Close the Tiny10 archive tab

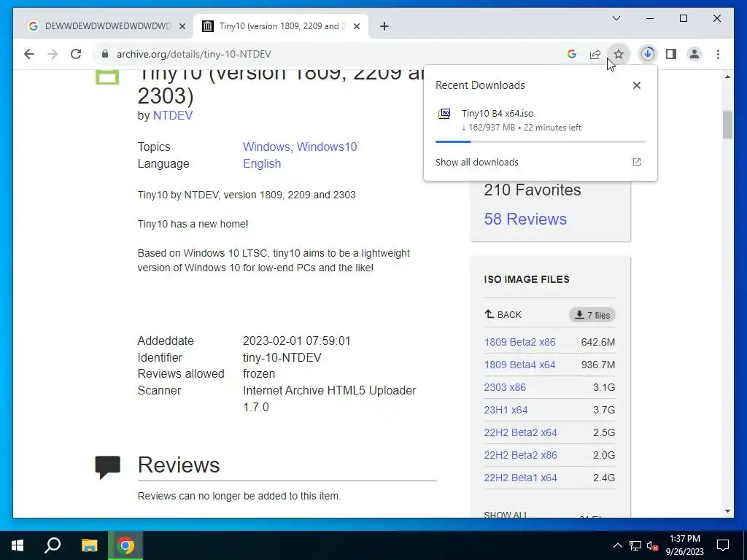tap(356, 26)
